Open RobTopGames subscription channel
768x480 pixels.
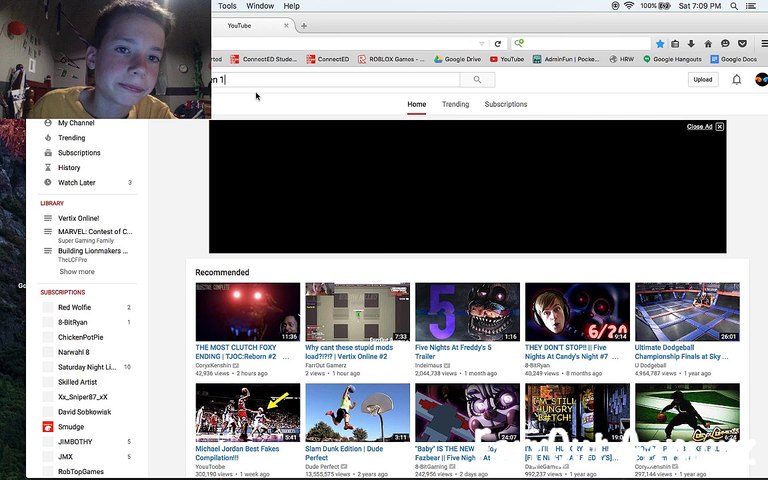click(x=81, y=472)
